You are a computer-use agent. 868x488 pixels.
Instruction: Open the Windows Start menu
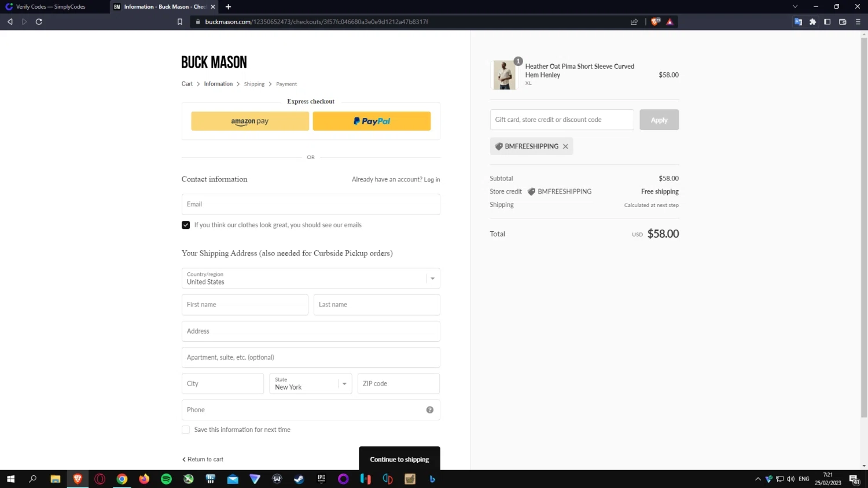click(x=10, y=479)
